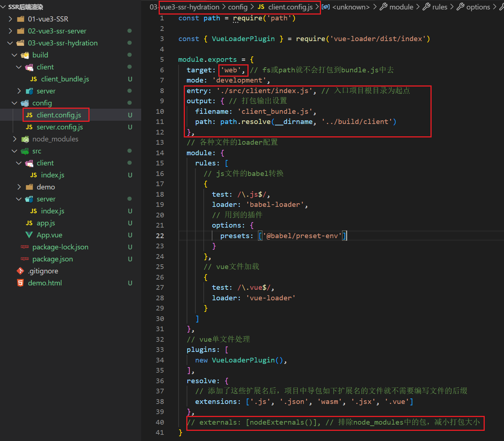Image resolution: width=504 pixels, height=441 pixels.
Task: Open the config breadcrumb segment
Action: pos(238,7)
